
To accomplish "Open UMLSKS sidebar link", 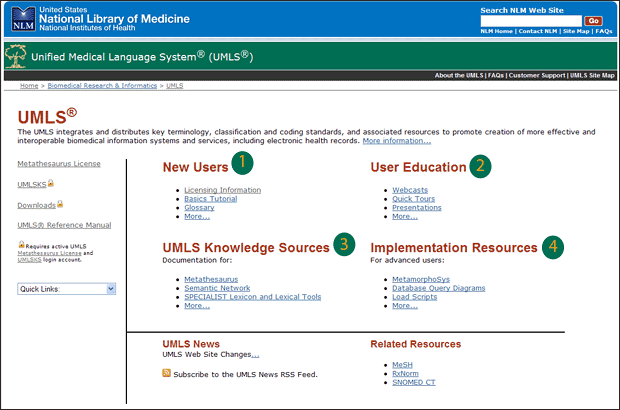I will pyautogui.click(x=32, y=185).
